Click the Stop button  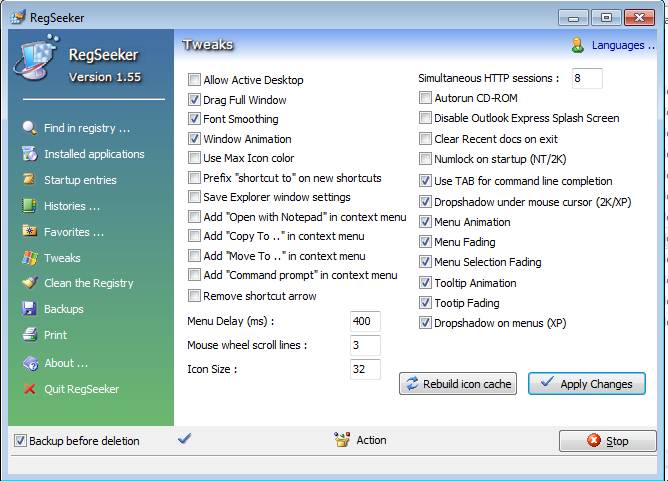608,441
